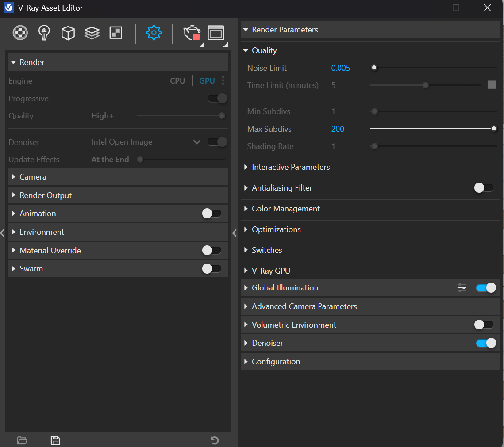Open the engine options three-dot menu
504x447 pixels.
[x=223, y=80]
